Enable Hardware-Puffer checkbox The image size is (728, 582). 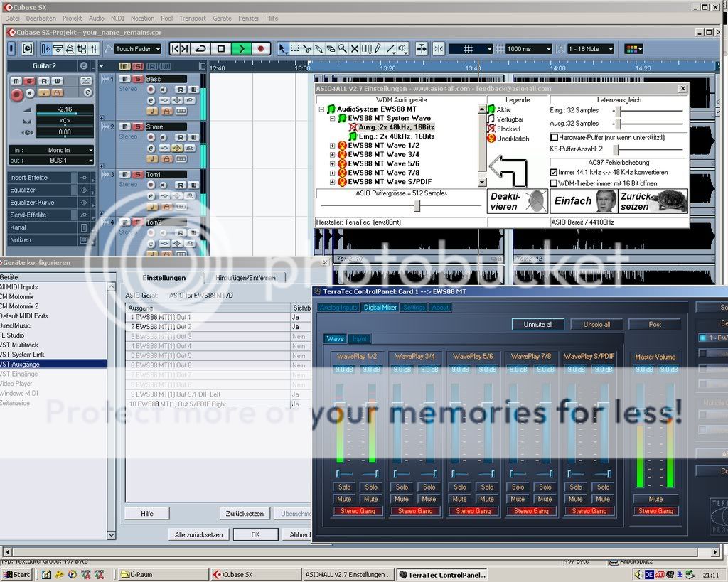pos(554,137)
